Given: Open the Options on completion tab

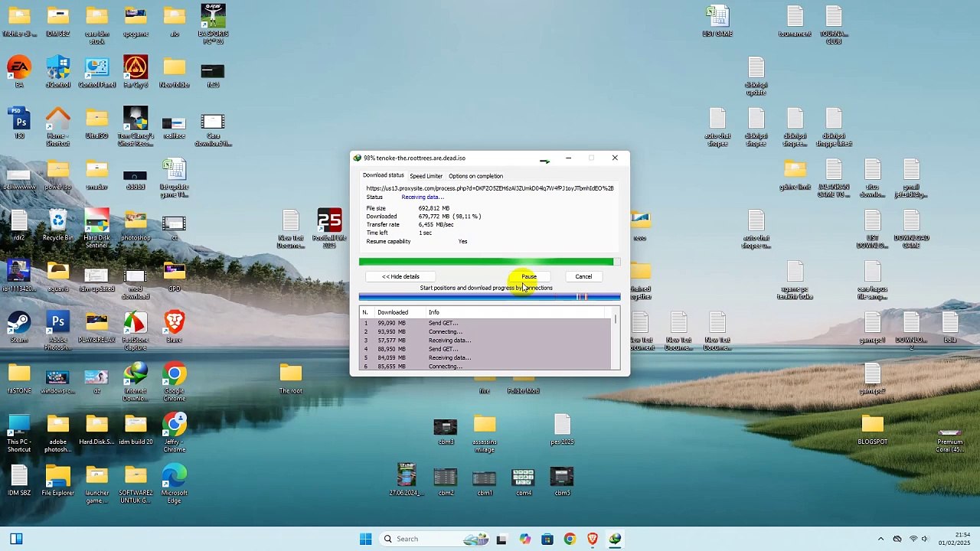Looking at the screenshot, I should pos(475,176).
